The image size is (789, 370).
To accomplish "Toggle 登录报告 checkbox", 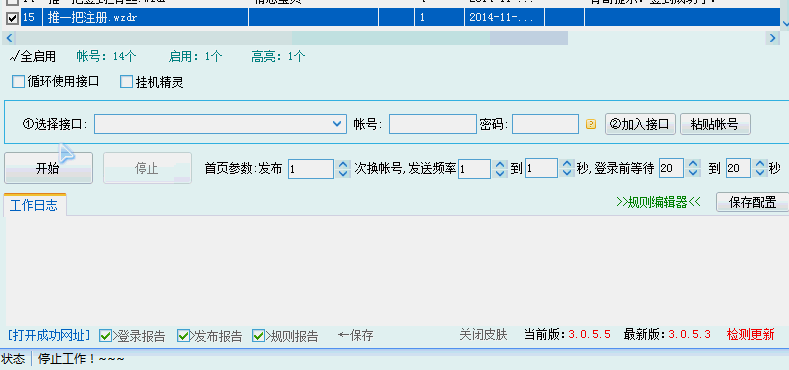I will 105,335.
